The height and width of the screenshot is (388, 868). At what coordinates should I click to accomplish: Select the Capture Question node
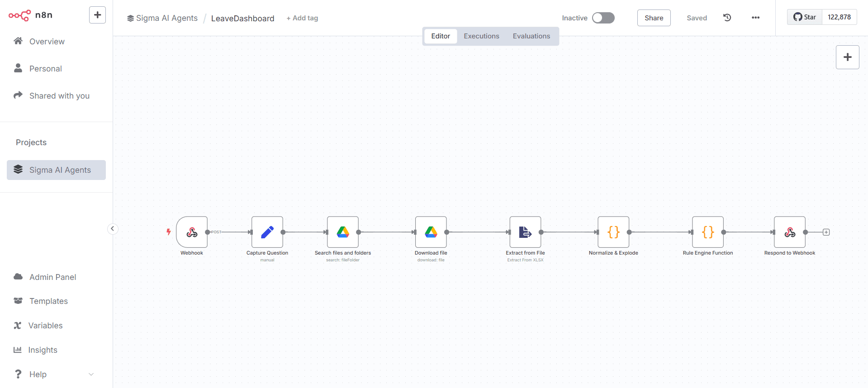tap(267, 232)
